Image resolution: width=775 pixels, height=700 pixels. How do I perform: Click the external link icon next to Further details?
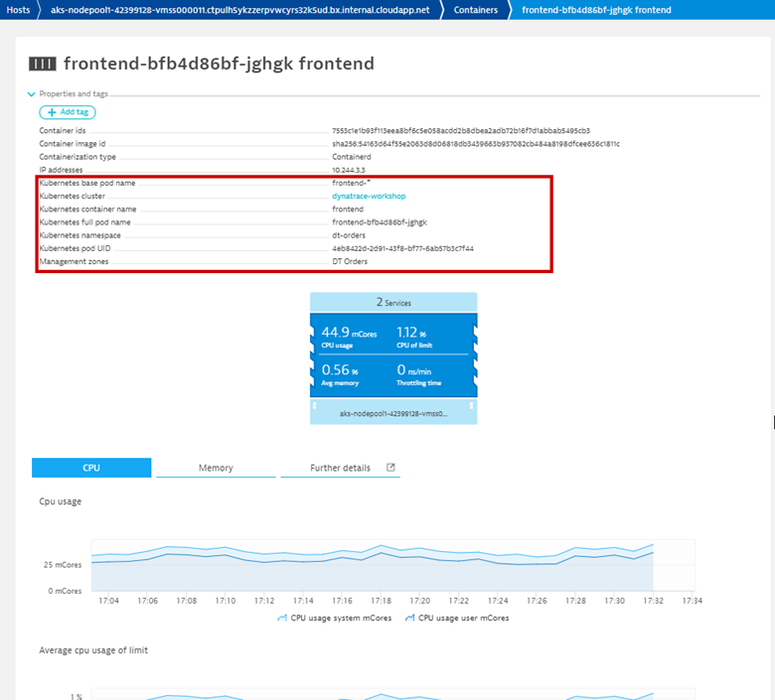(x=390, y=468)
